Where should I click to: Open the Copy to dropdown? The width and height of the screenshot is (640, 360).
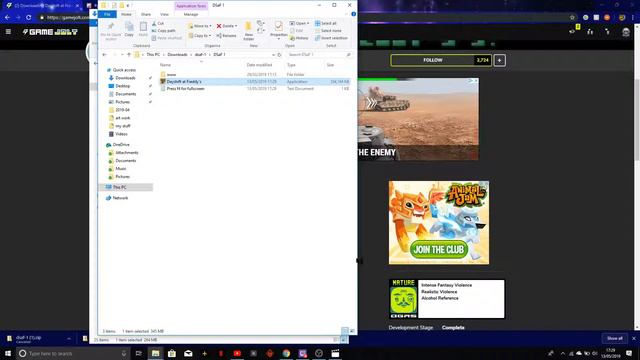[x=200, y=36]
